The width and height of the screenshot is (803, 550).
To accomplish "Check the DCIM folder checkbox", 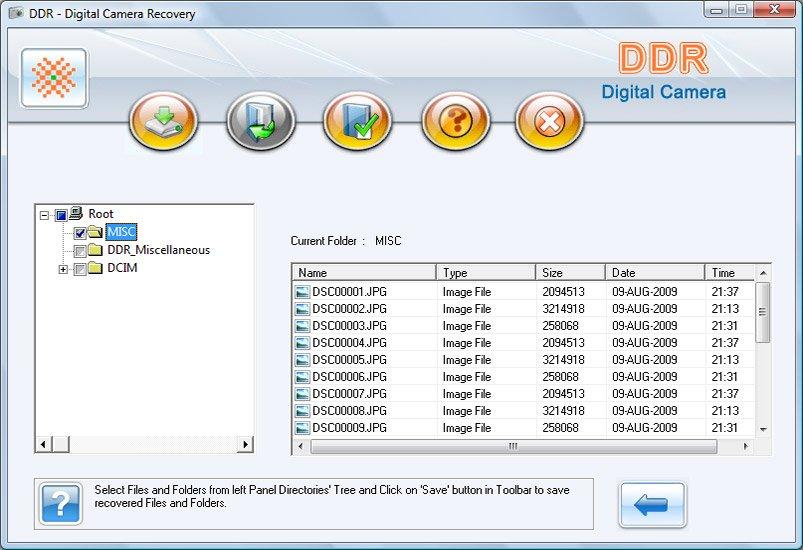I will click(x=80, y=269).
